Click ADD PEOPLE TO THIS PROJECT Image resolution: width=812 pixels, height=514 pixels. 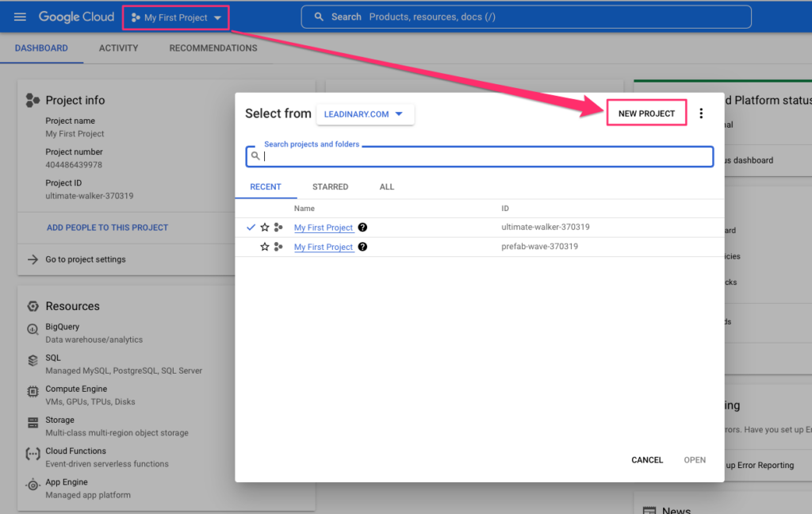107,228
